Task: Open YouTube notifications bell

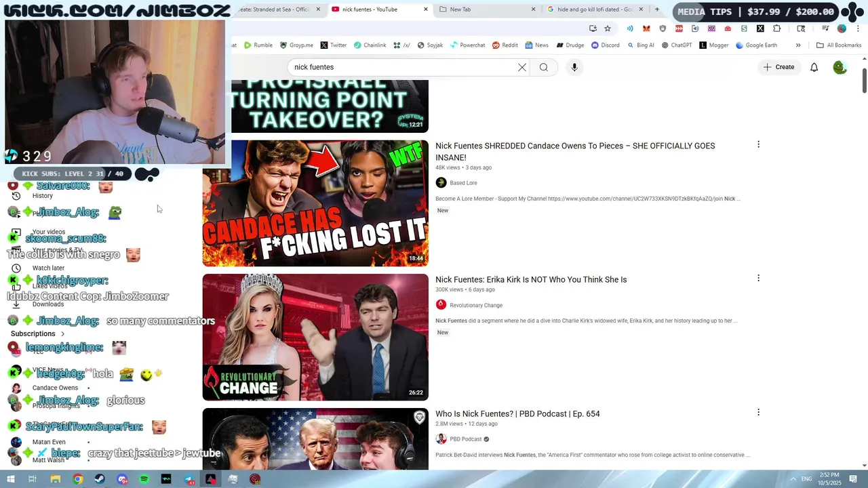Action: (814, 67)
